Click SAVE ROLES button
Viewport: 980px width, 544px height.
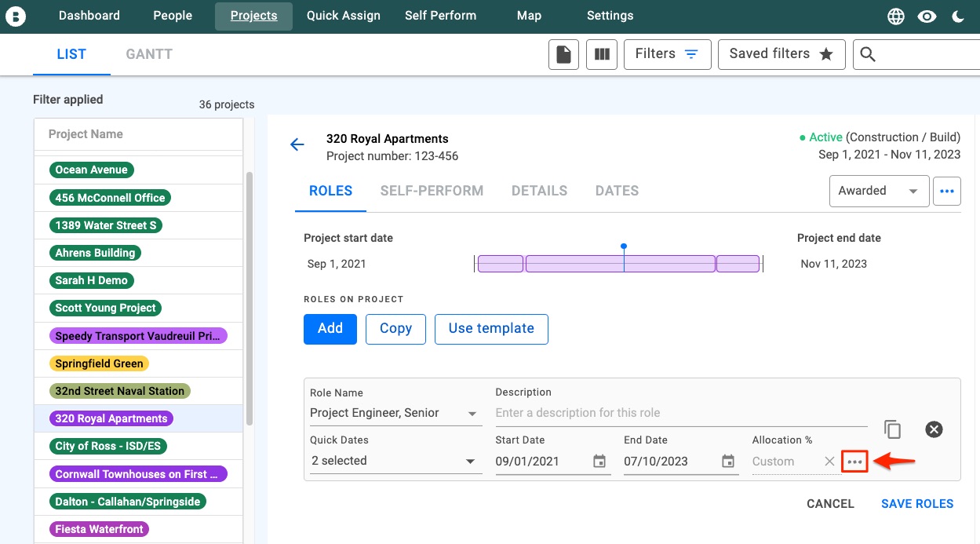tap(917, 504)
